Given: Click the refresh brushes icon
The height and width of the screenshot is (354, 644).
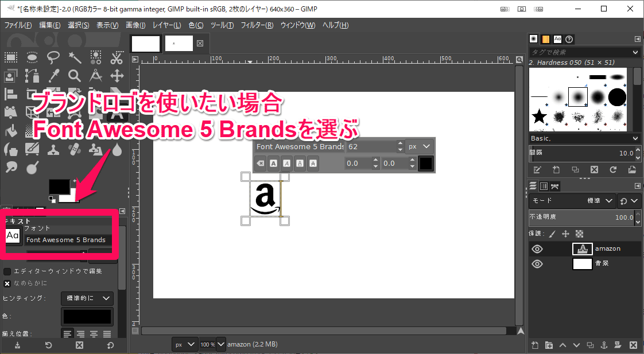Looking at the screenshot, I should click(613, 170).
